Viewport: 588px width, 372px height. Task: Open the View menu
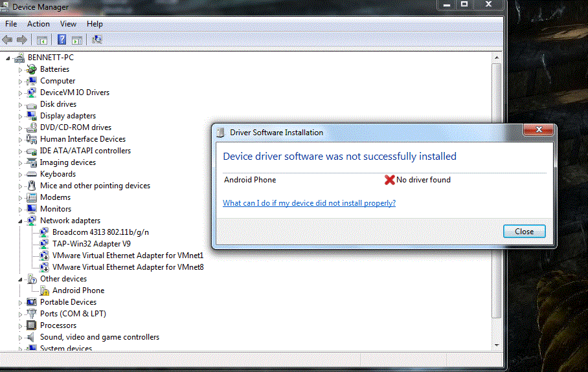coord(68,24)
